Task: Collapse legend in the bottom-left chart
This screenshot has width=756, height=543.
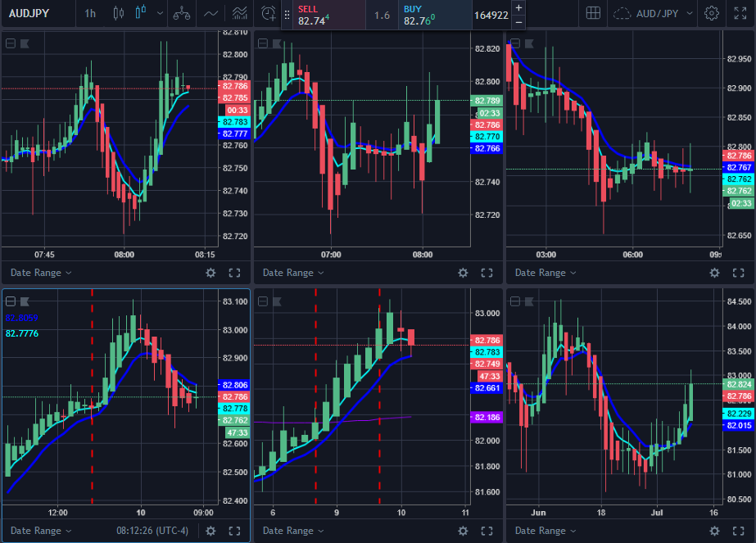Action: [10, 301]
